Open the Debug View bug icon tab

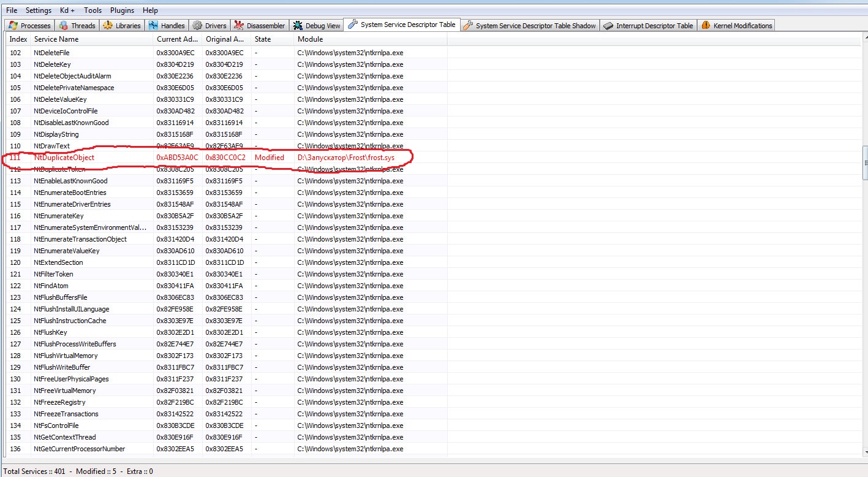tap(298, 26)
